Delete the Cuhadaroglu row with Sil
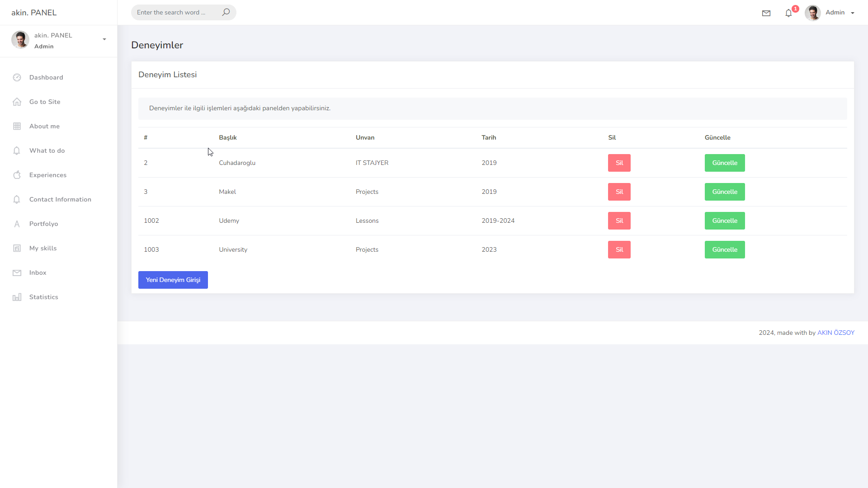 619,163
